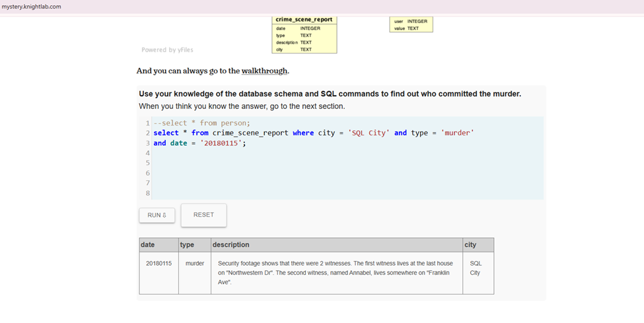This screenshot has width=644, height=323.
Task: Click the description column header in results
Action: 231,244
